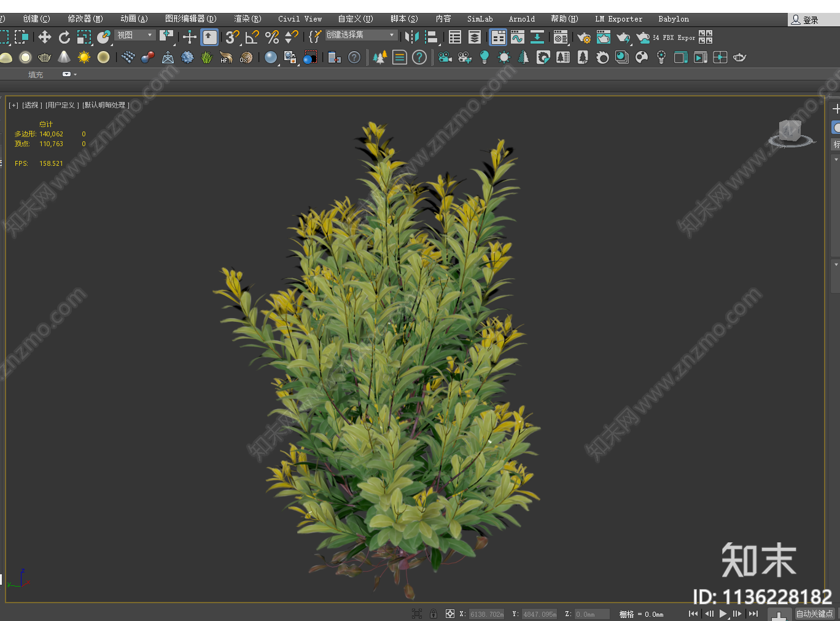Click the Mirror tool icon
The width and height of the screenshot is (840, 621).
[x=412, y=37]
